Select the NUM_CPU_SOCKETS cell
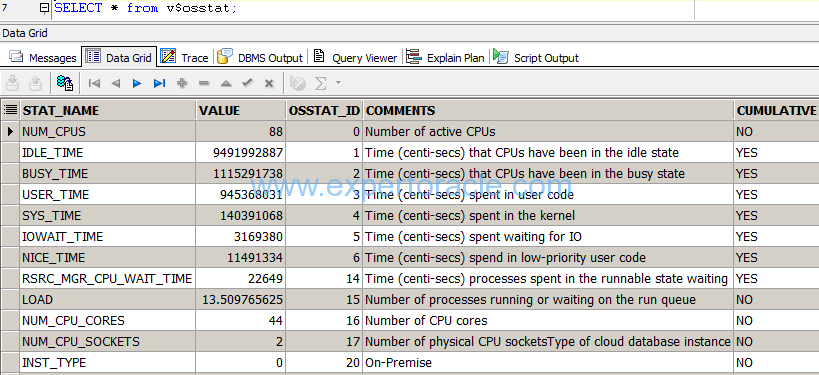 pos(108,342)
